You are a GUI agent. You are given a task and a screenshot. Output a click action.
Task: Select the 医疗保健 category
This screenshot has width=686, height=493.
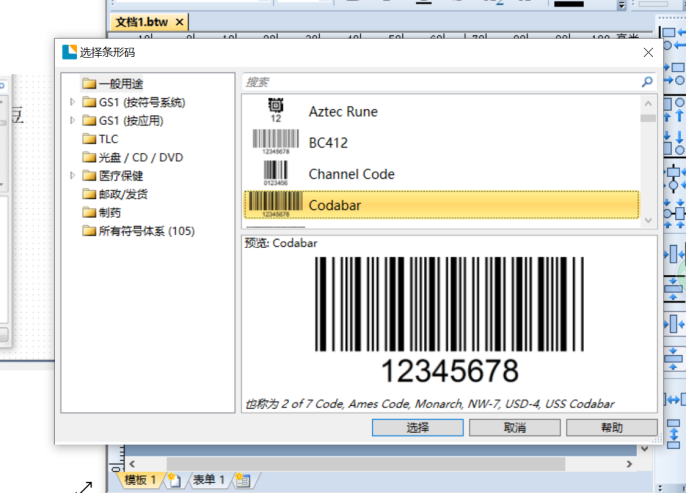point(121,175)
